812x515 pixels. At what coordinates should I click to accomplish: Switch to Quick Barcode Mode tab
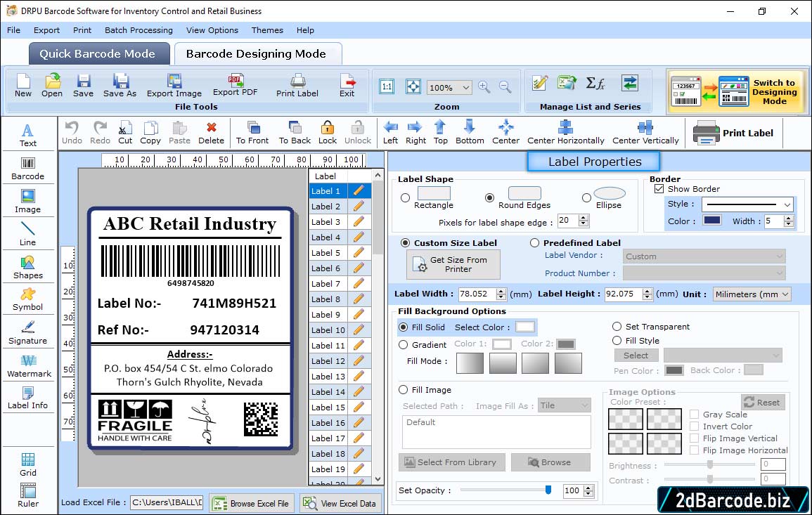click(98, 54)
